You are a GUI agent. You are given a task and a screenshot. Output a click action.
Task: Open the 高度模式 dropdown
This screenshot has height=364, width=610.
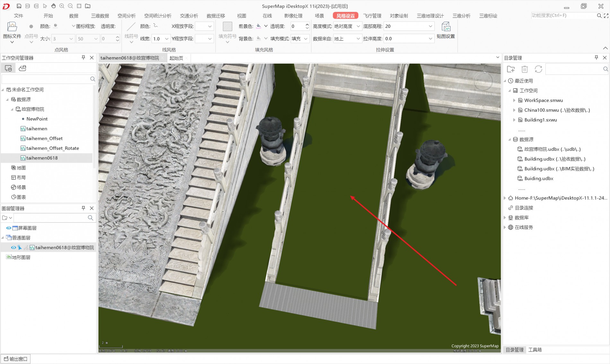click(x=358, y=26)
